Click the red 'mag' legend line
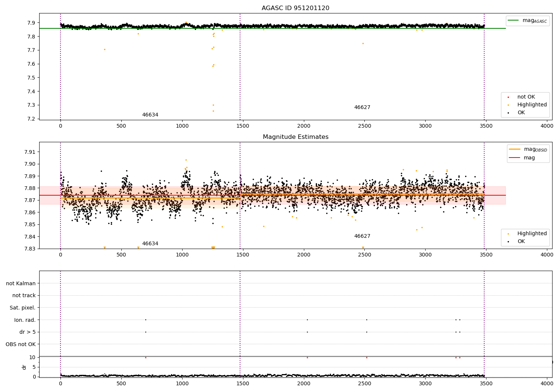The image size is (560, 392). click(x=514, y=158)
